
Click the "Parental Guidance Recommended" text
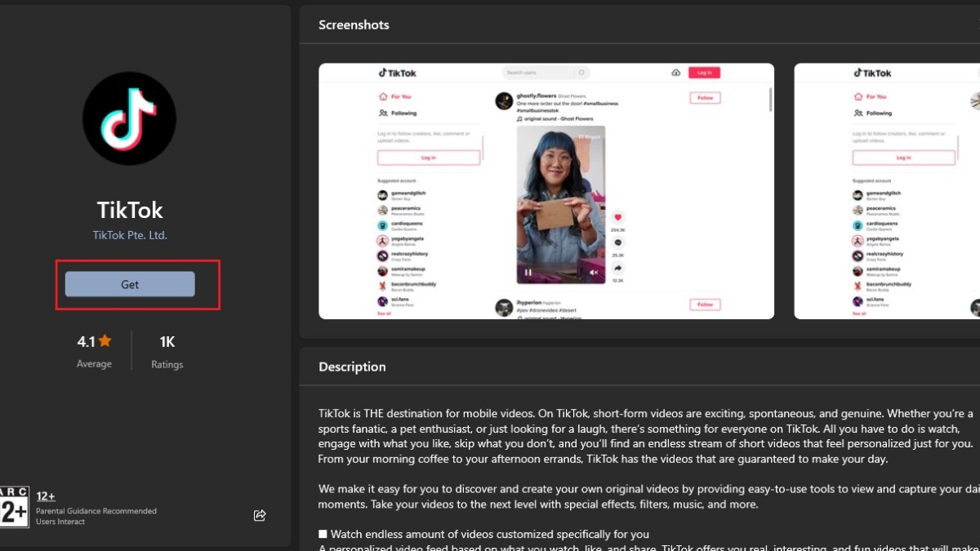[96, 511]
